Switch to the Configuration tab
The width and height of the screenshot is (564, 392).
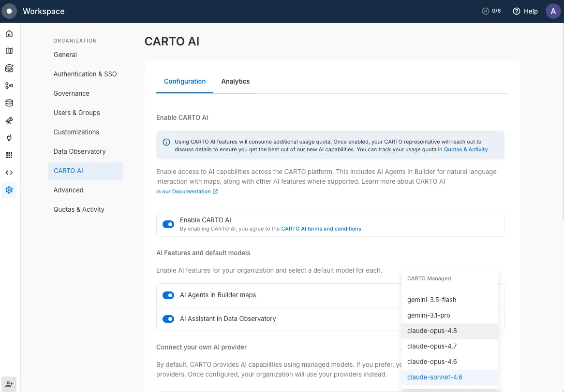coord(184,82)
